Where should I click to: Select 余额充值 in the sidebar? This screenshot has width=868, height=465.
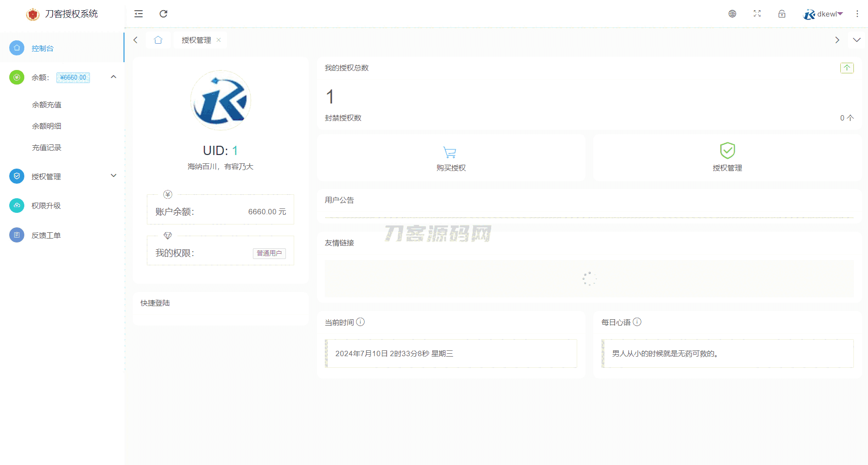pyautogui.click(x=47, y=105)
